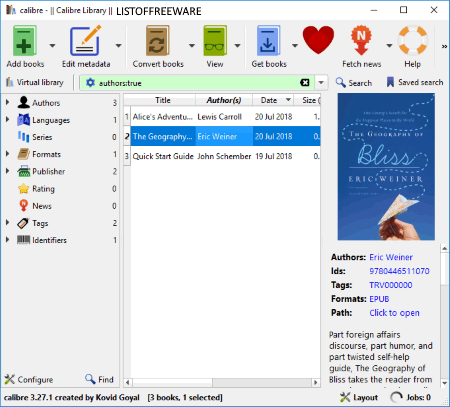Open Fetch news dropdown arrow
450x407 pixels.
pos(389,45)
